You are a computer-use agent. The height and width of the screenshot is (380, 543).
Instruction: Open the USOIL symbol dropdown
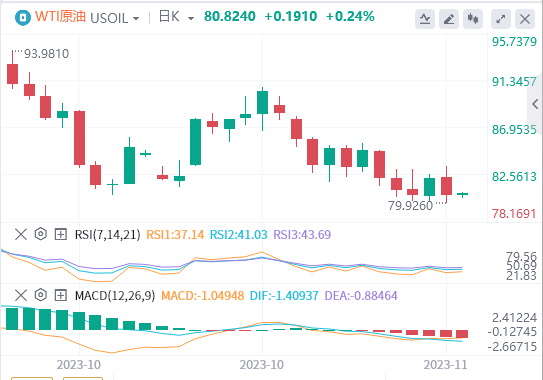tap(115, 18)
